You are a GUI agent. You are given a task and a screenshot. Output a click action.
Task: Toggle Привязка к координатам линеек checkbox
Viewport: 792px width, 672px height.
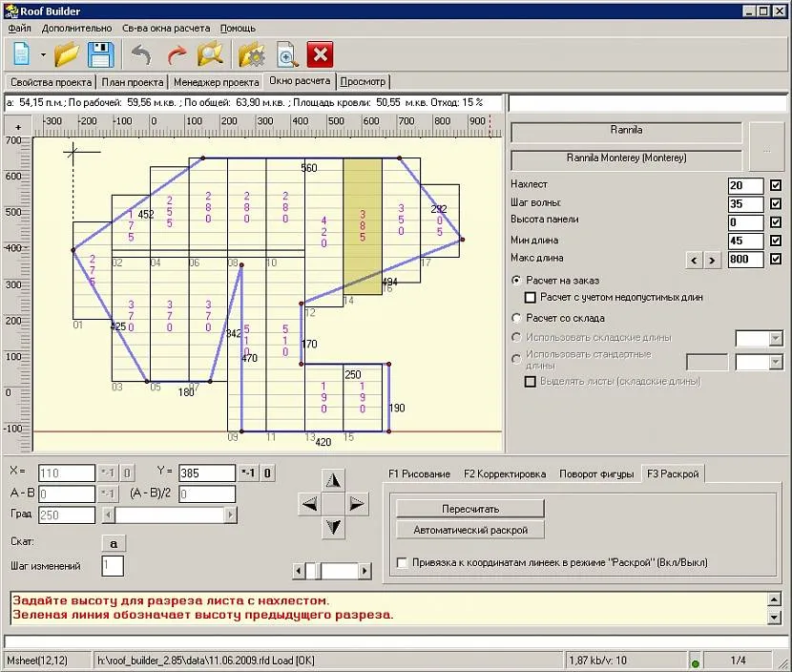(x=402, y=562)
